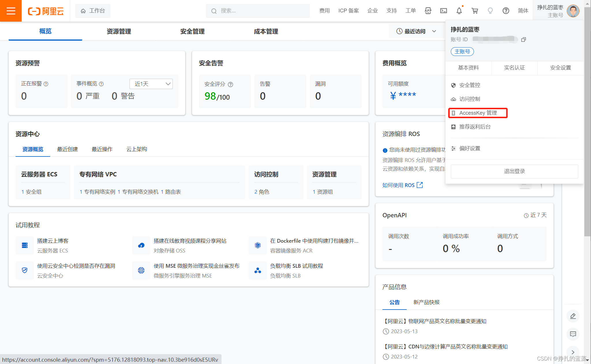Switch to 资源管理 tab
This screenshot has height=364, width=591.
click(119, 31)
